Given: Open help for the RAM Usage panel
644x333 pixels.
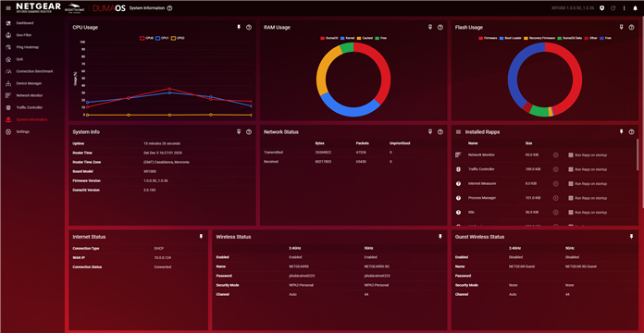Looking at the screenshot, I should coord(440,27).
